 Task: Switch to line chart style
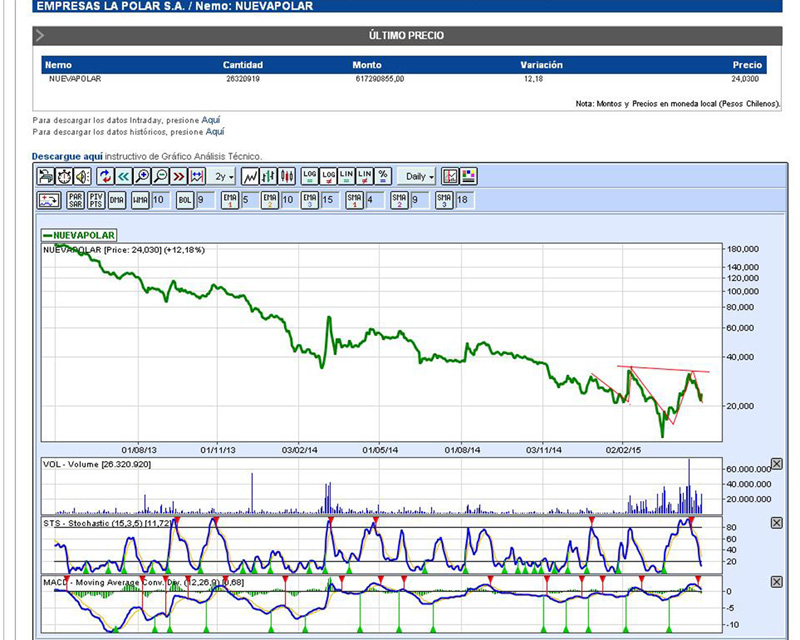(249, 177)
